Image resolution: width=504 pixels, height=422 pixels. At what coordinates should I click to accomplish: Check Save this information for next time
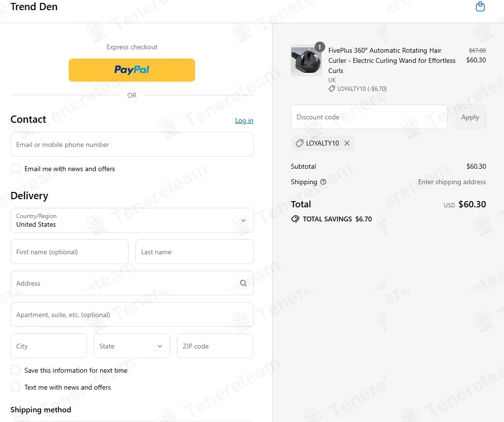[15, 370]
